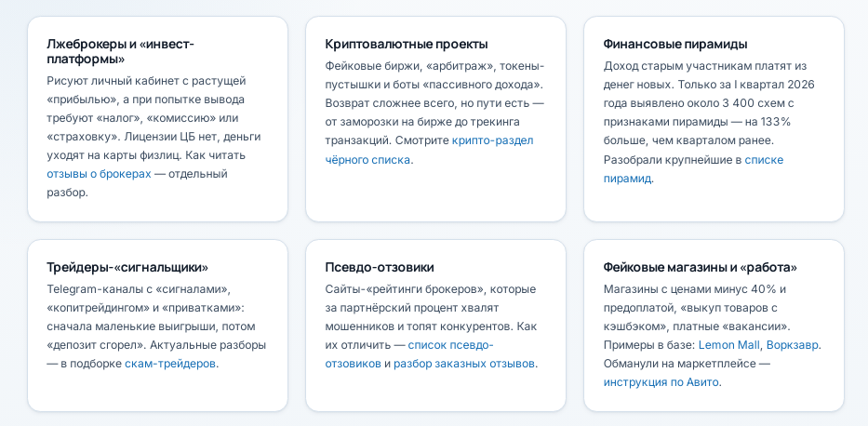Click the «Лжеброкеры и «инвест-платформы»» heading
Screen dimensions: 868x426
tap(121, 51)
